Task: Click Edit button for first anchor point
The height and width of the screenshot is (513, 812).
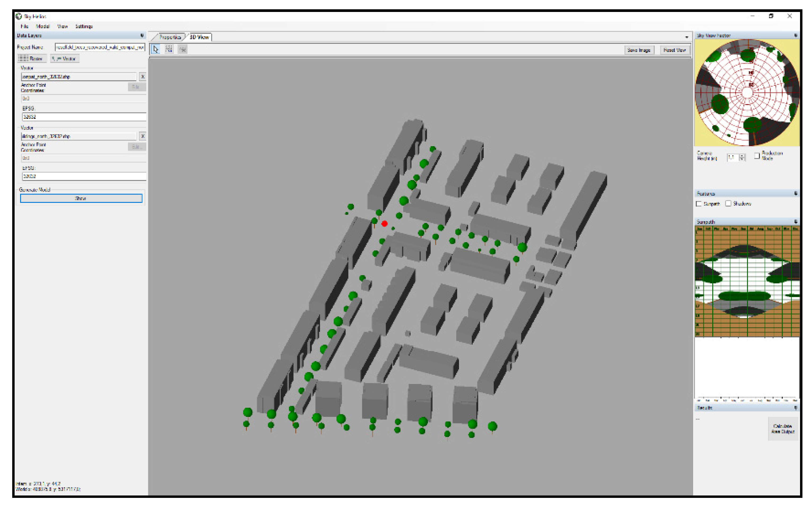Action: 136,87
